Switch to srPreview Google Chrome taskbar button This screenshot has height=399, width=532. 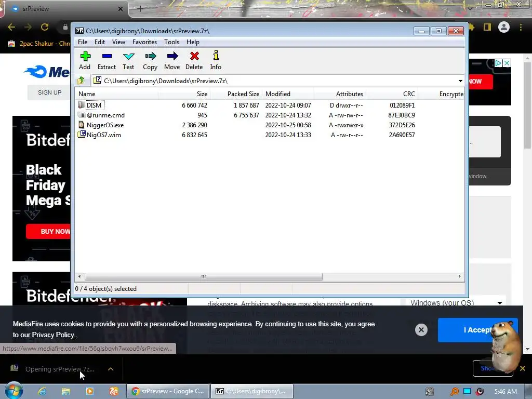[x=168, y=391]
